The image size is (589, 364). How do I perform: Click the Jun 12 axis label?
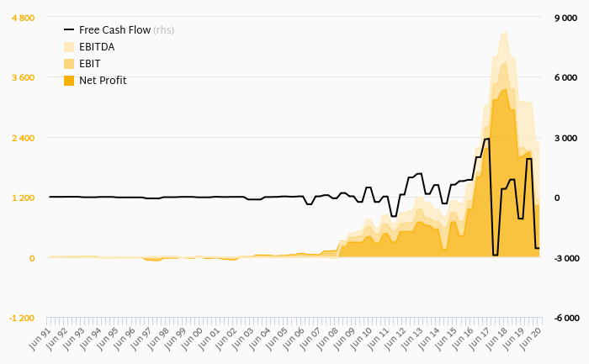395,339
